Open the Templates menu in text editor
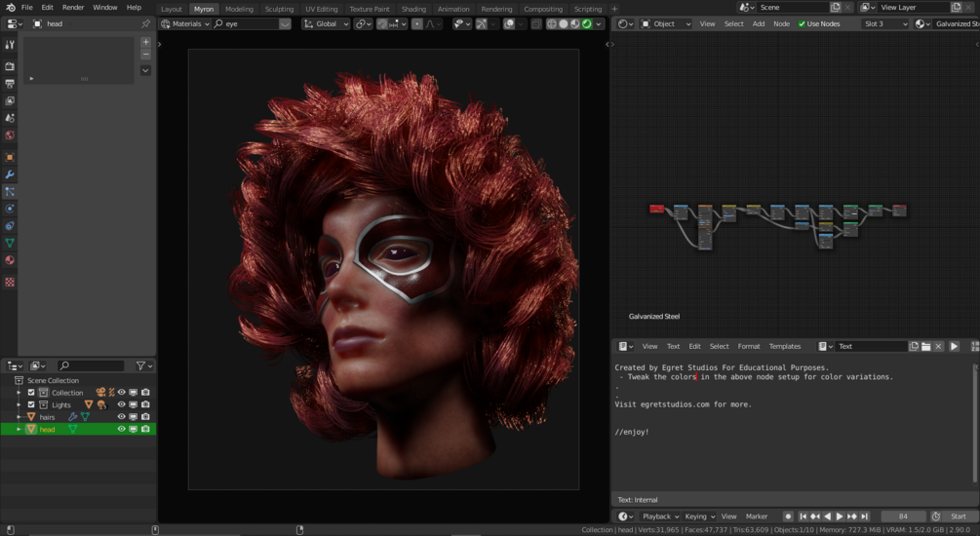The width and height of the screenshot is (980, 536). 784,346
